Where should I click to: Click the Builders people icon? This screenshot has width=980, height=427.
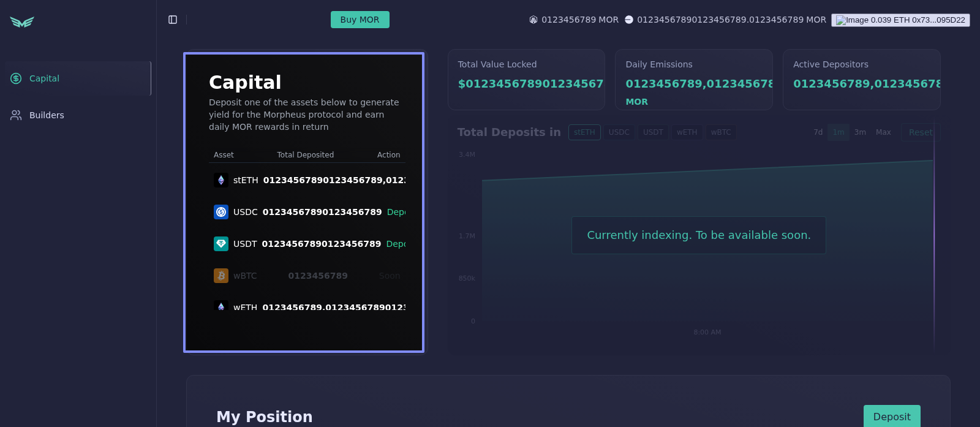pyautogui.click(x=16, y=115)
